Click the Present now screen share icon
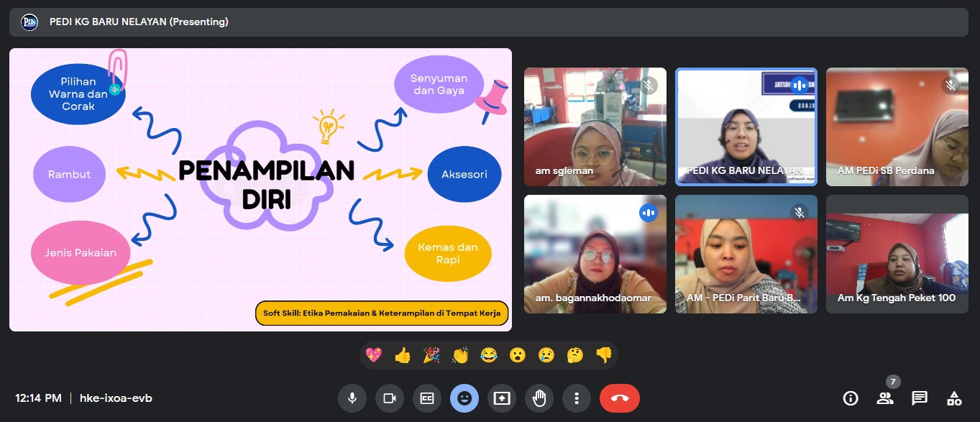Viewport: 980px width, 422px height. pyautogui.click(x=502, y=398)
